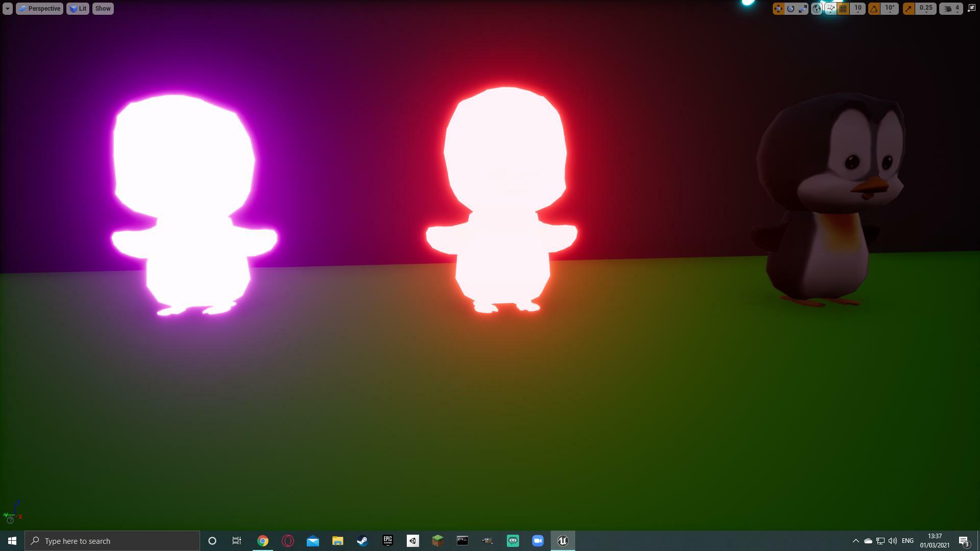Viewport: 980px width, 551px height.
Task: Open the scale snap 0.25 dropdown
Action: coord(926,9)
